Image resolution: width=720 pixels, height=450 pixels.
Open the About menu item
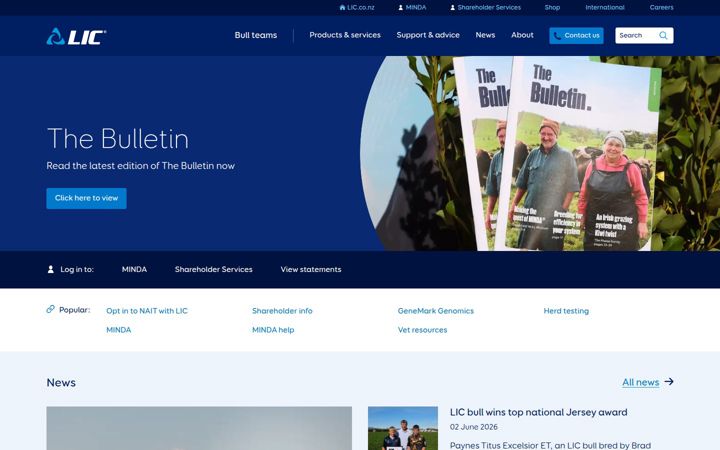click(x=522, y=35)
